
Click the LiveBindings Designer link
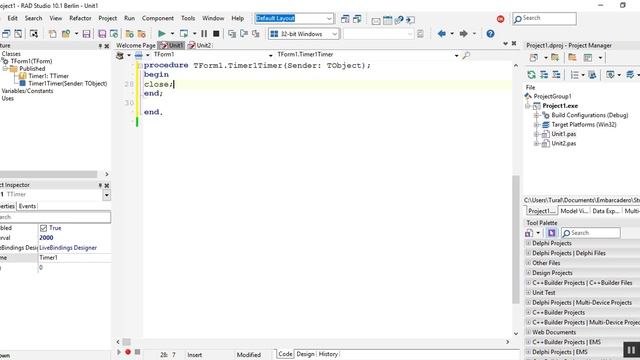68,248
